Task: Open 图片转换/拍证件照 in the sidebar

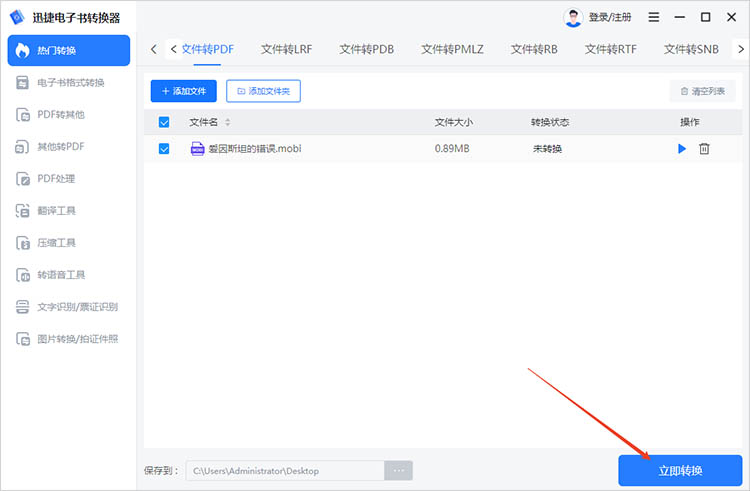Action: pyautogui.click(x=67, y=339)
